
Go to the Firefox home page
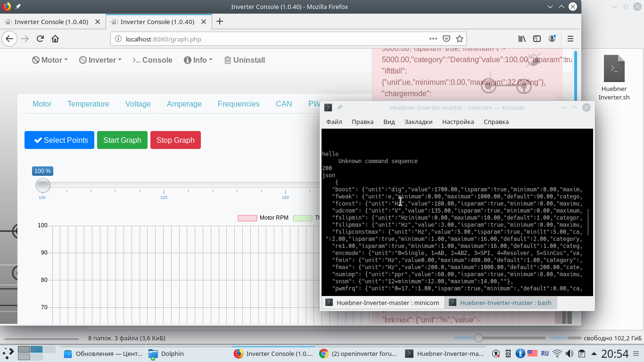(55, 39)
